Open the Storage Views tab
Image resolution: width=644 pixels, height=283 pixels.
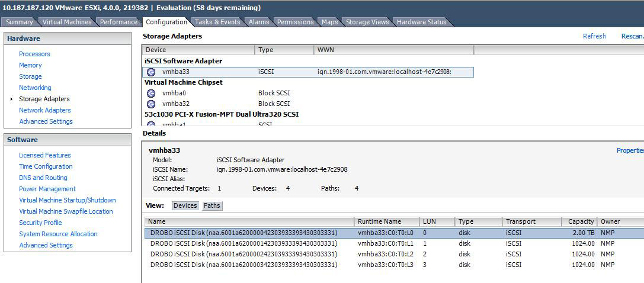click(x=367, y=22)
